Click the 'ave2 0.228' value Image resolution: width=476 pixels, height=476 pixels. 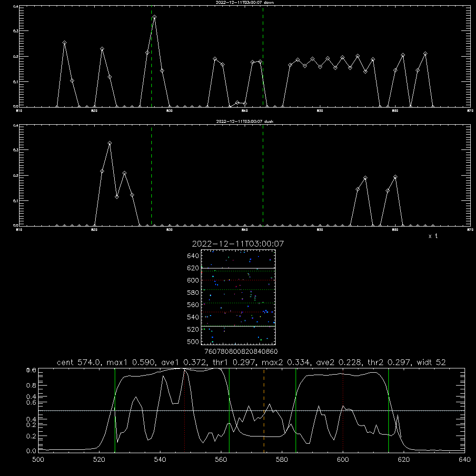click(339, 362)
